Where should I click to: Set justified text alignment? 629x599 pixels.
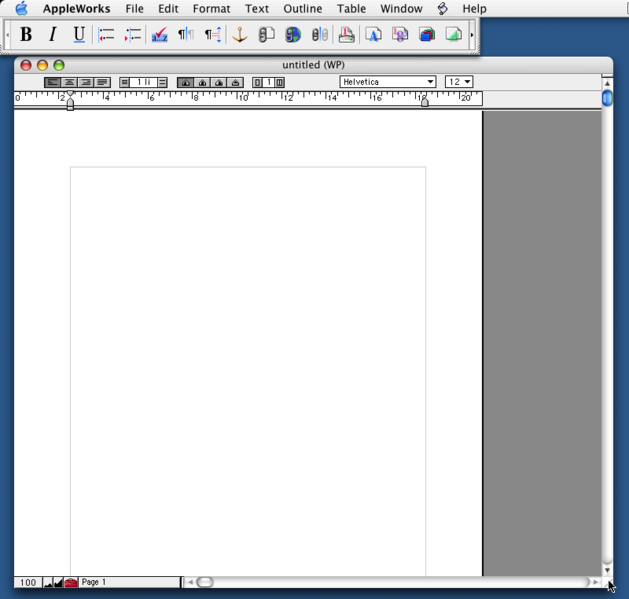click(102, 83)
